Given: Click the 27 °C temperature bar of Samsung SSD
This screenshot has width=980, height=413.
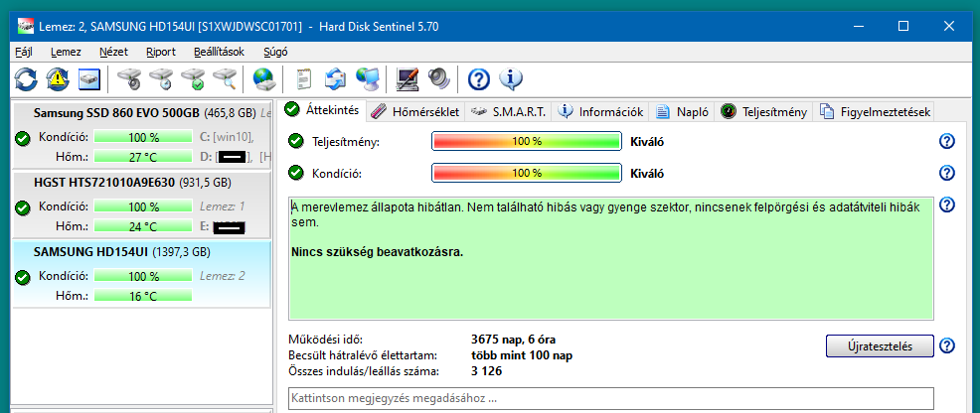Looking at the screenshot, I should pos(143,157).
